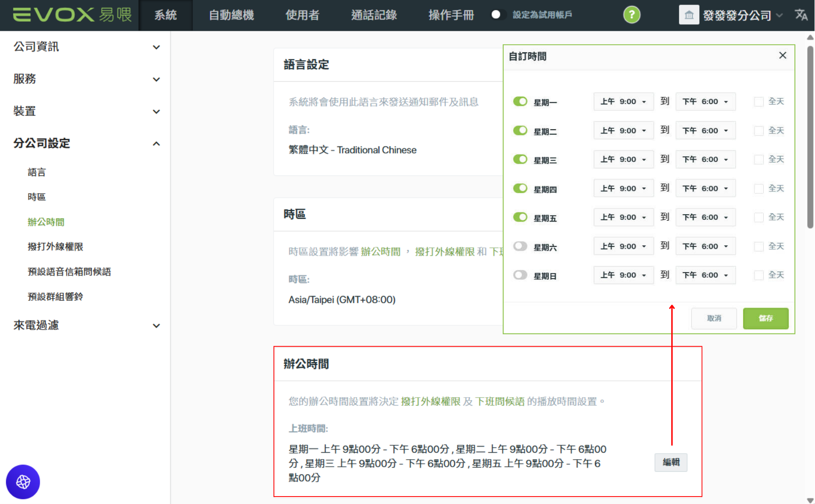Screen dimensions: 815x504
Task: Open the green help question mark icon
Action: pos(632,15)
